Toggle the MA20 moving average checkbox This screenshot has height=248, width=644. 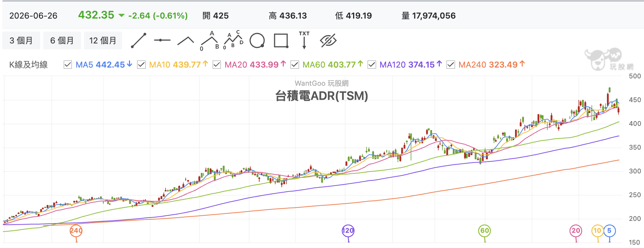pos(217,65)
